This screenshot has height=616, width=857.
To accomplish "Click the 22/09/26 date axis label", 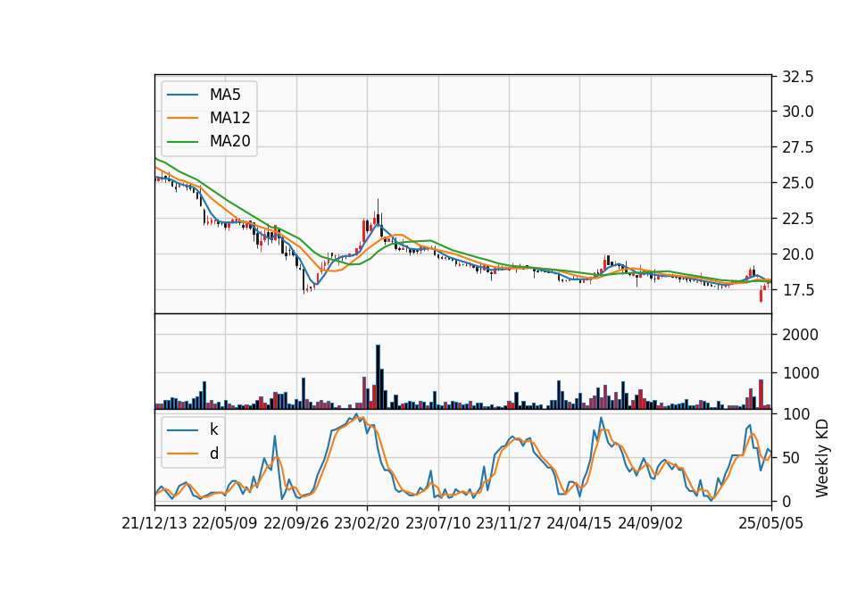I will [295, 523].
